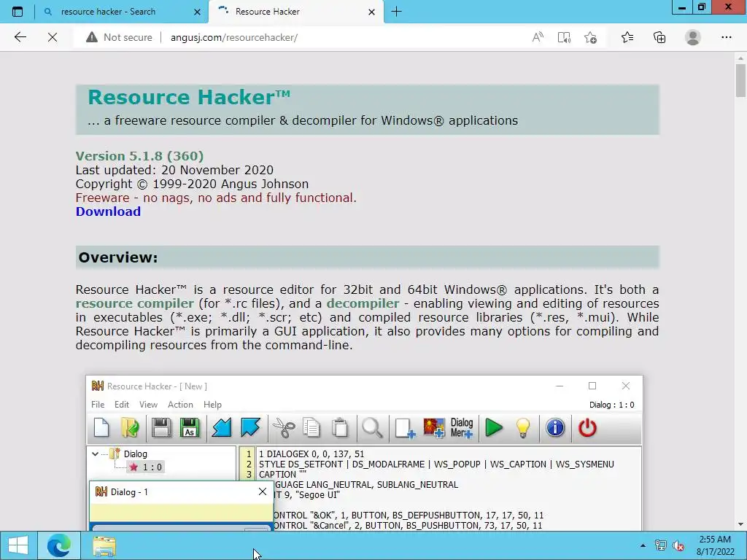Open the Immersive Reader icon
The width and height of the screenshot is (747, 560).
[x=564, y=37]
